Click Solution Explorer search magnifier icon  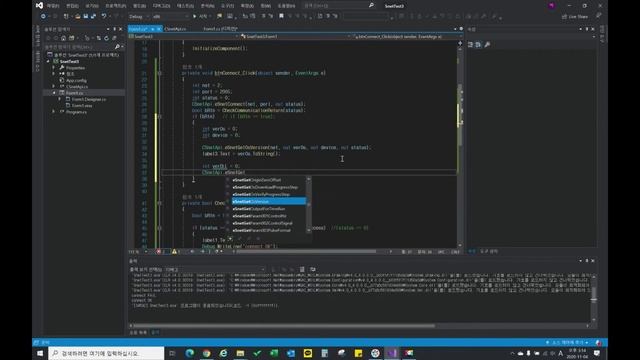(117, 47)
